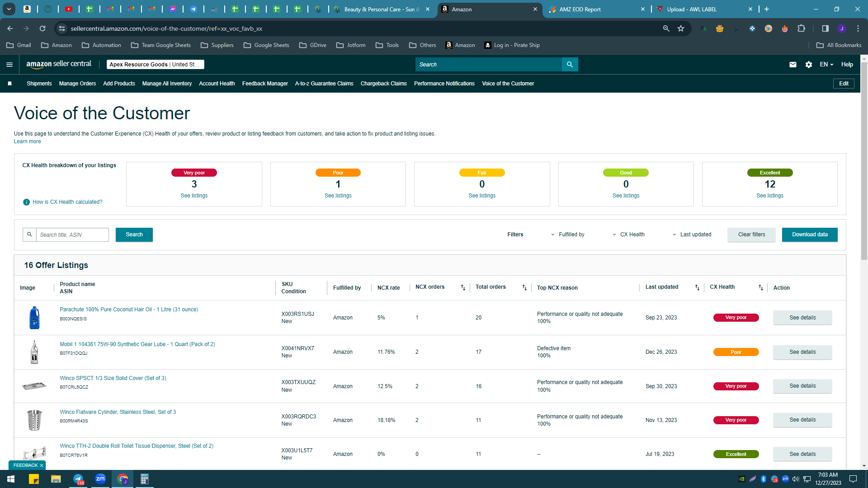
Task: Expand the Last updated filter dropdown
Action: point(692,235)
